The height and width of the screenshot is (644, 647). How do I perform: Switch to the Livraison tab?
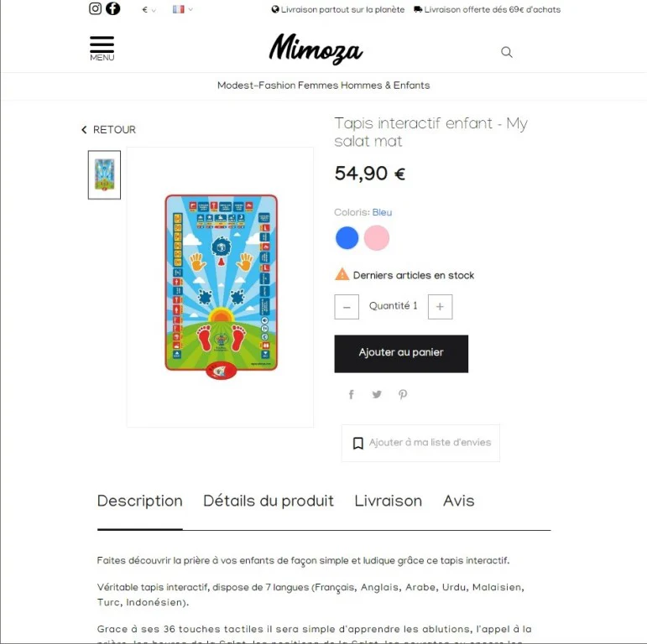tap(389, 501)
